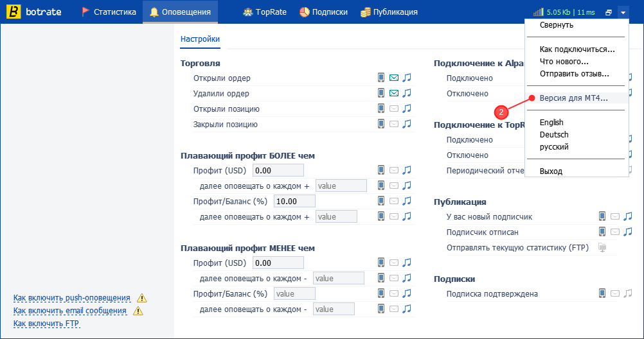Click FTP icon for Отправлять текущую статистику
This screenshot has width=644, height=339.
602,247
